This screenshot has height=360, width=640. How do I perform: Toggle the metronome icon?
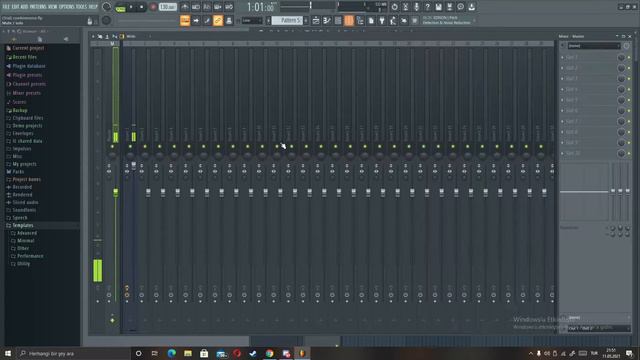pos(185,7)
